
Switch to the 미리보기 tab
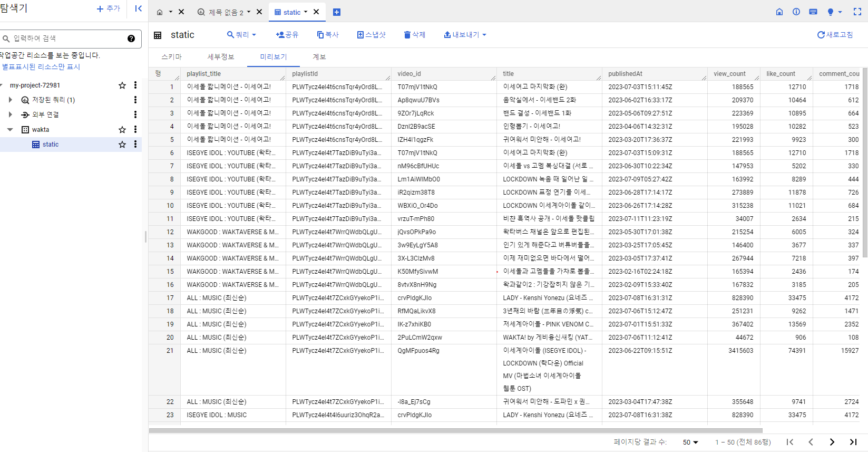[274, 57]
